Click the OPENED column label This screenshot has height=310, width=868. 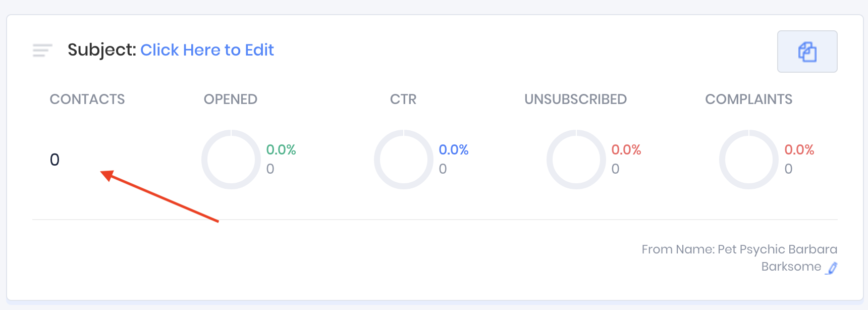pos(231,99)
